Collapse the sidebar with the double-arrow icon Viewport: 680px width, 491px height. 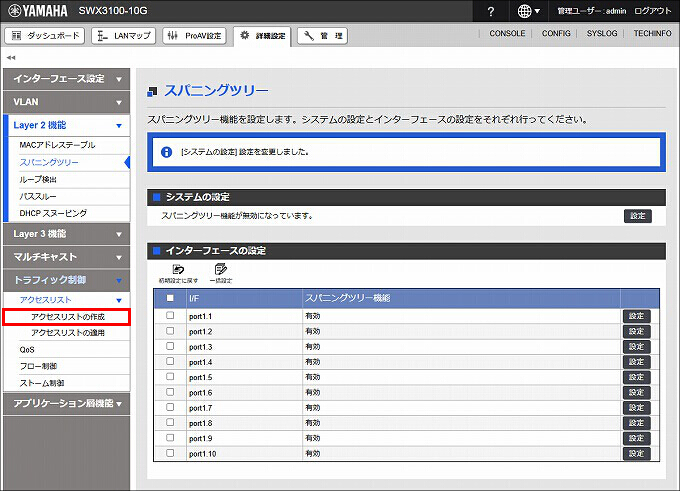point(11,57)
